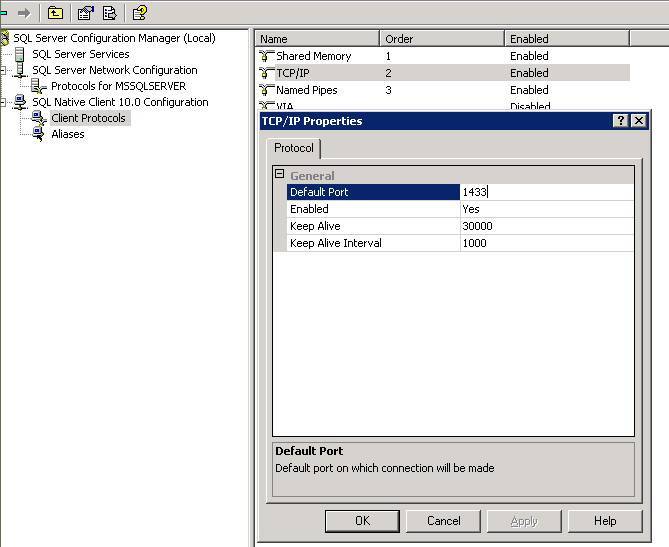Open Aliases under Native Client Configuration

click(x=68, y=134)
